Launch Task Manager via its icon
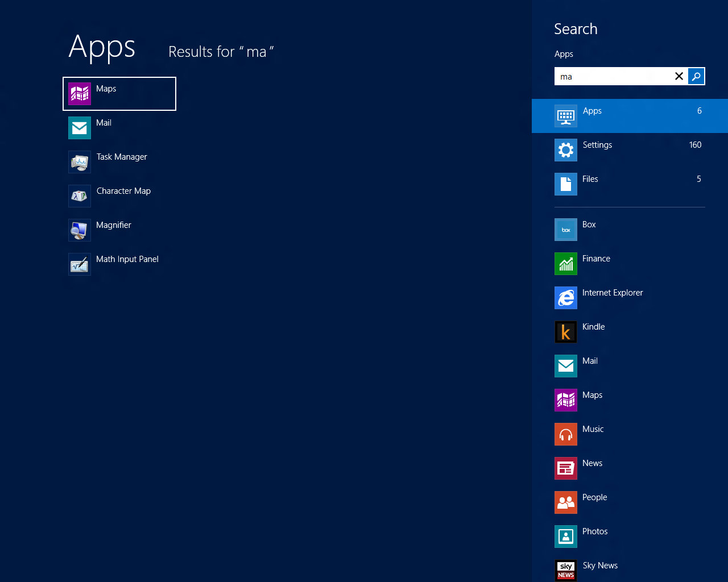 coord(80,162)
